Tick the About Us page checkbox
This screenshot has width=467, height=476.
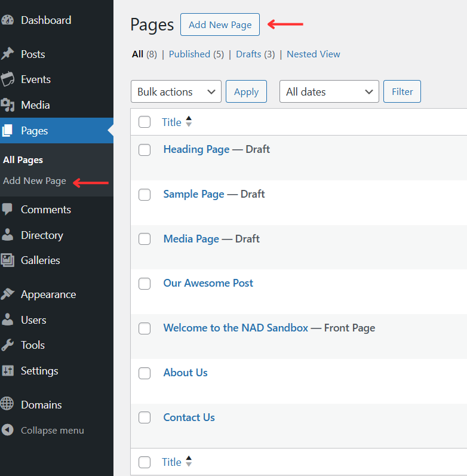[145, 373]
